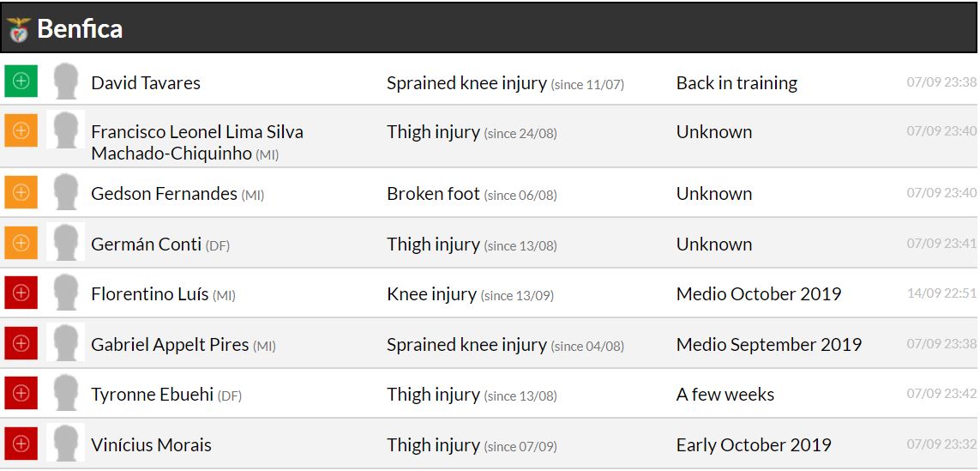Expand Francisco Leonel Lima Silva's orange plus icon
Screen dimensions: 980x471
pyautogui.click(x=21, y=130)
